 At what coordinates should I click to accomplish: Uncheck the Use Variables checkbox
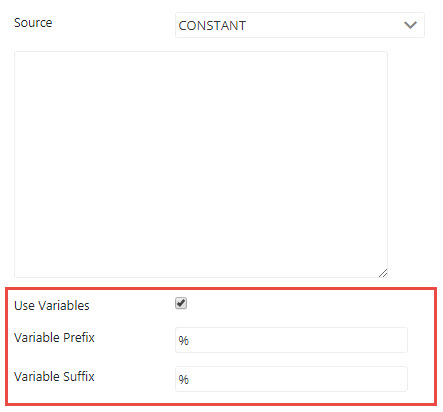[x=181, y=303]
